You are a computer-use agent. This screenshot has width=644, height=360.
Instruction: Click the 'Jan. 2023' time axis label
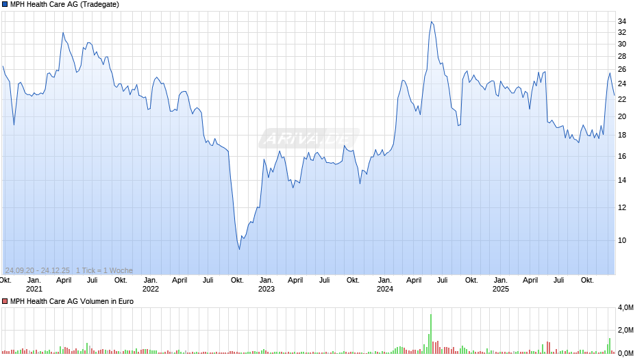[x=266, y=285]
